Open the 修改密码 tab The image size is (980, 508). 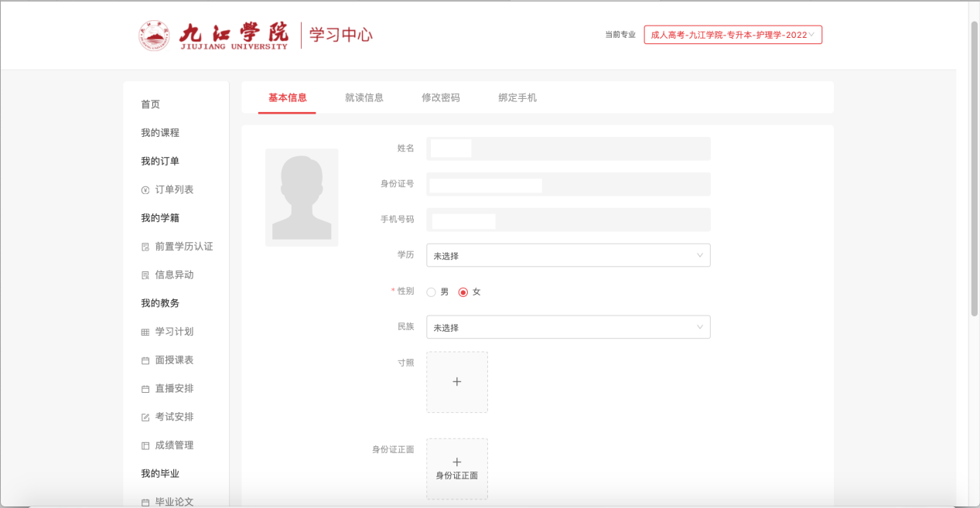[x=441, y=98]
